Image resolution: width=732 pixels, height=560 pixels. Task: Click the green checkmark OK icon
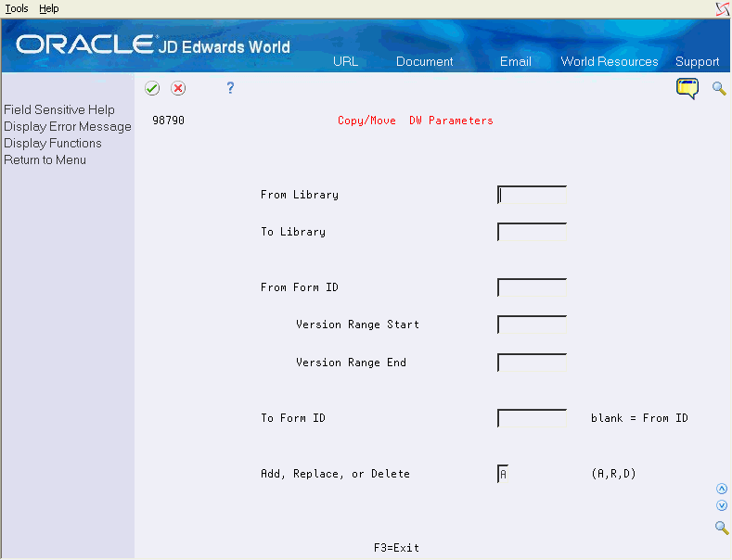(x=152, y=88)
